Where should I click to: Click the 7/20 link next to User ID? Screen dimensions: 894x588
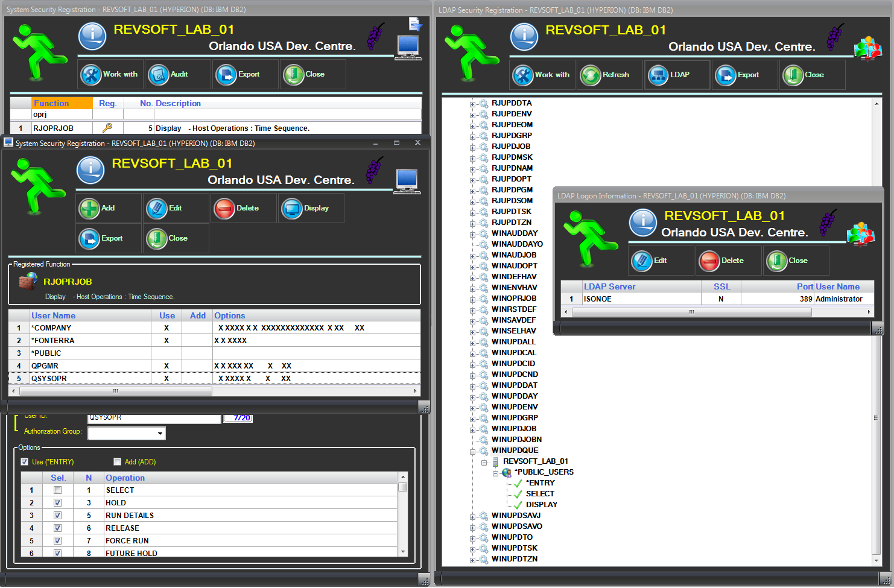(x=241, y=418)
